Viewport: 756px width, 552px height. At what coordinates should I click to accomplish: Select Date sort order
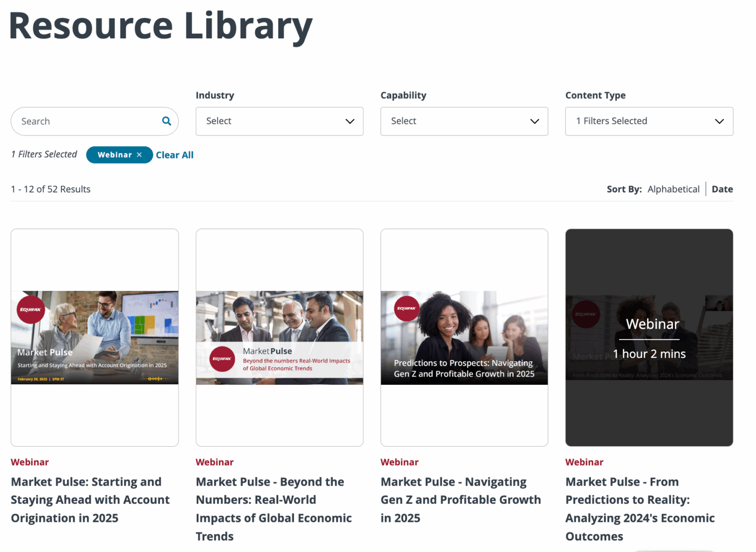point(722,189)
